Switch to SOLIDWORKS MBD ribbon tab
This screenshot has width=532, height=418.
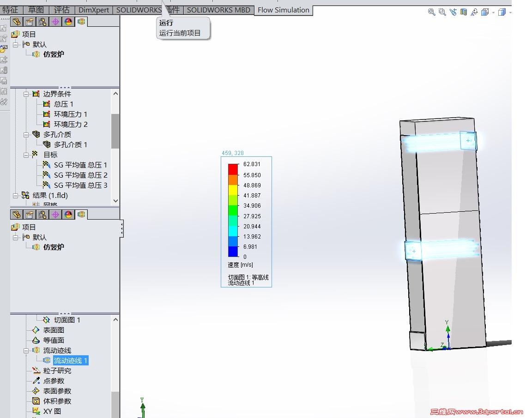click(x=219, y=10)
